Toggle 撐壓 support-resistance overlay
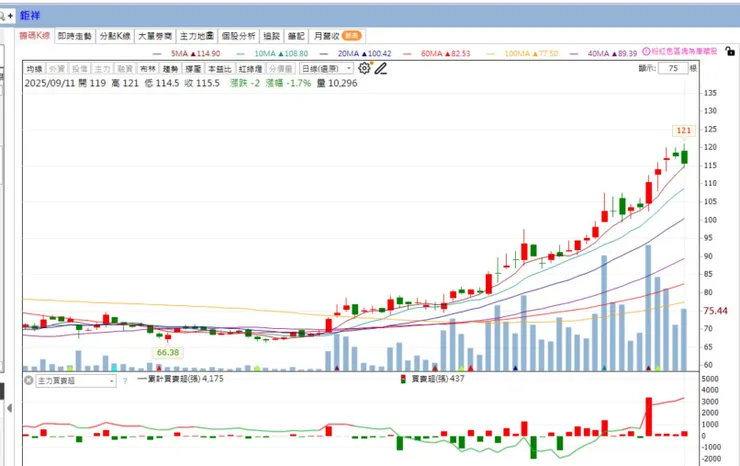The height and width of the screenshot is (466, 740). (x=193, y=69)
